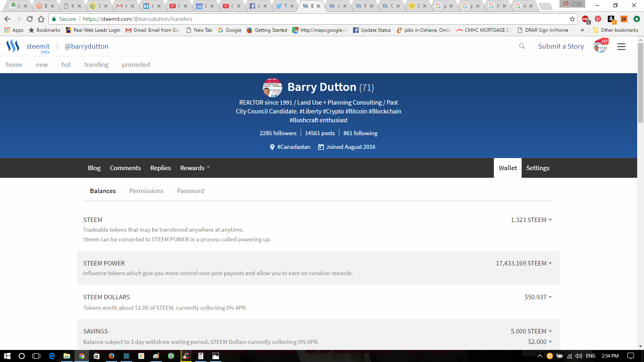644x362 pixels.
Task: Open the Calculator from the taskbar
Action: click(x=200, y=356)
